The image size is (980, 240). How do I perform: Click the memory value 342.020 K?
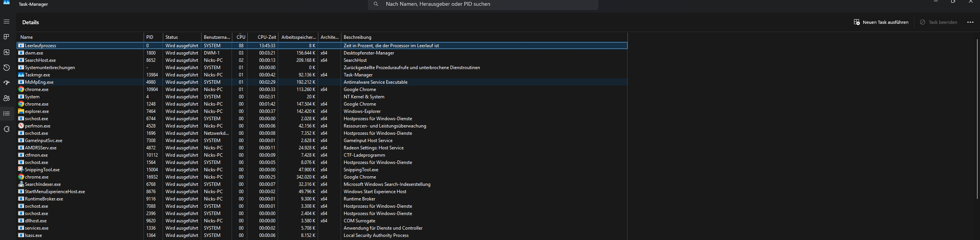tap(306, 177)
